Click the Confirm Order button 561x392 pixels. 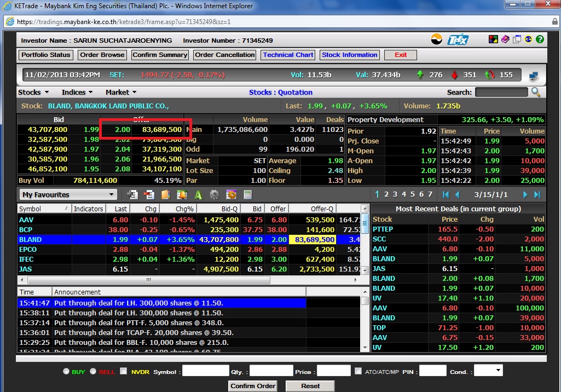(253, 386)
